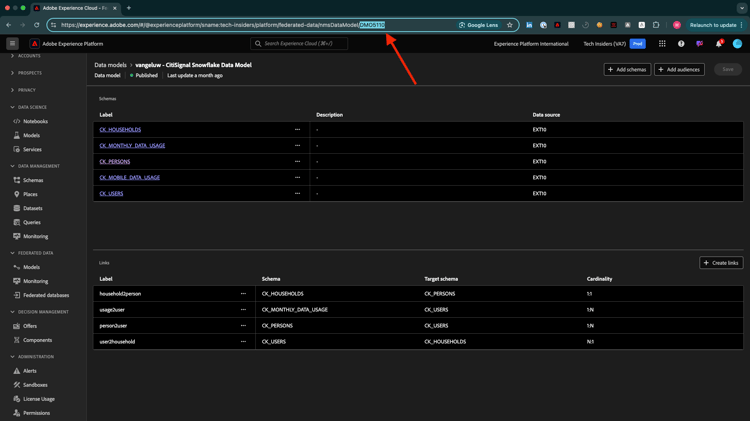Collapse the Decision Management section
The image size is (750, 421).
point(39,312)
